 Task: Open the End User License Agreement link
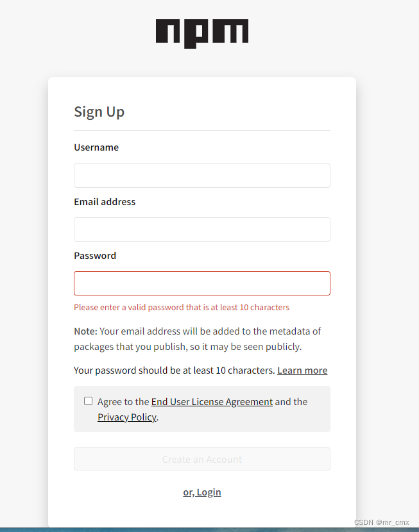click(212, 402)
